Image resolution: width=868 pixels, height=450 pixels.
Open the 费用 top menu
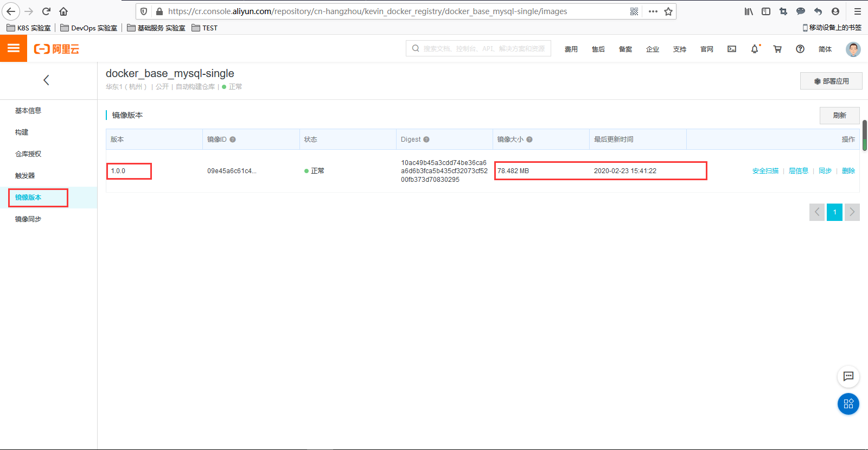point(571,49)
